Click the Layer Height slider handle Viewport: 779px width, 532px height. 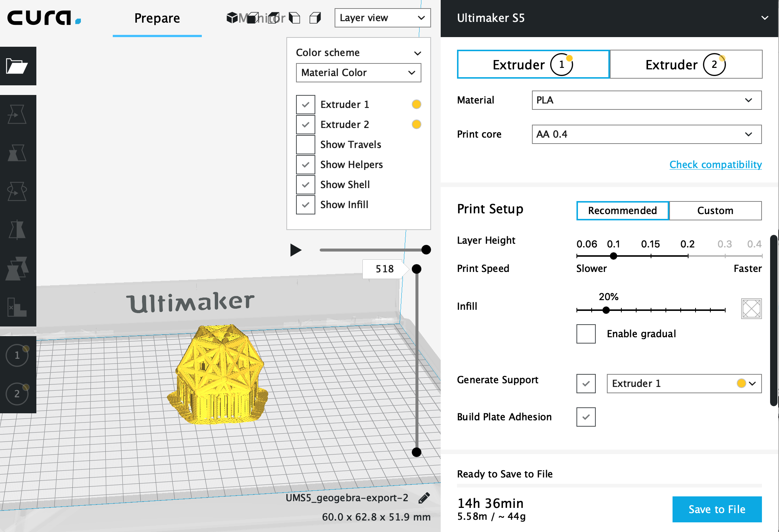point(614,256)
